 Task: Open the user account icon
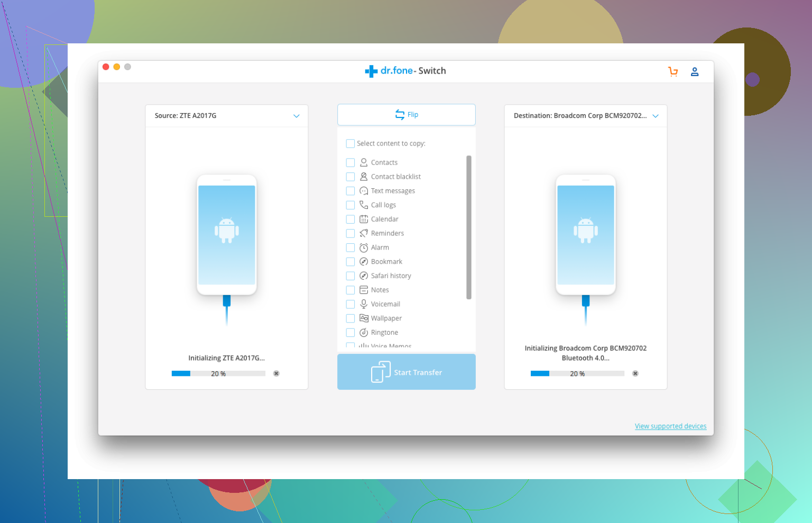click(695, 71)
